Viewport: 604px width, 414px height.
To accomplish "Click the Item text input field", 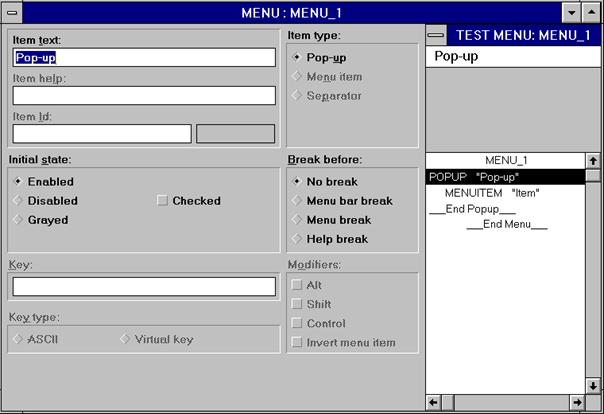I will coord(143,58).
